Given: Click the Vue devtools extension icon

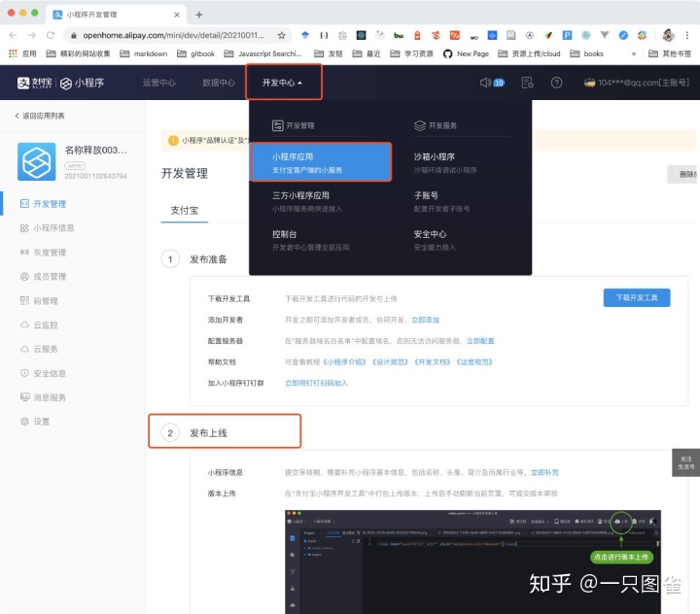Looking at the screenshot, I should (605, 35).
